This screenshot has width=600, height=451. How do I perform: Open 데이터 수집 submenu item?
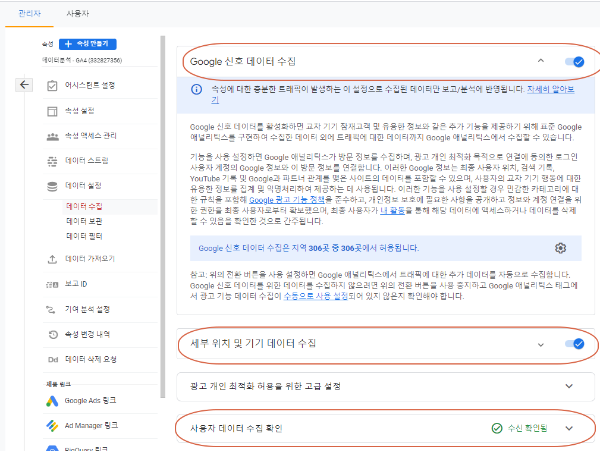(84, 207)
